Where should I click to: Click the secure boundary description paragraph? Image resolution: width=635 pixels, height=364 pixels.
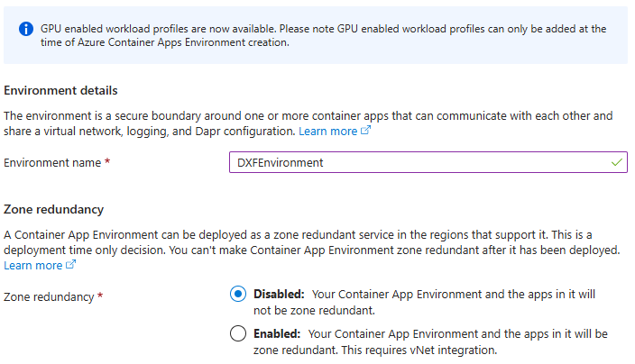coord(307,116)
